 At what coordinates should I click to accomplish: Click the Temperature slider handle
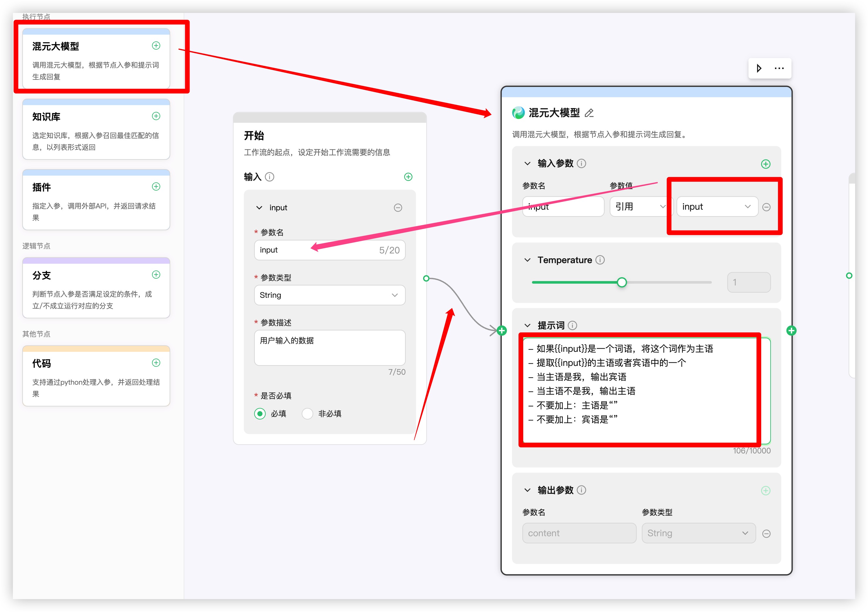pos(622,282)
